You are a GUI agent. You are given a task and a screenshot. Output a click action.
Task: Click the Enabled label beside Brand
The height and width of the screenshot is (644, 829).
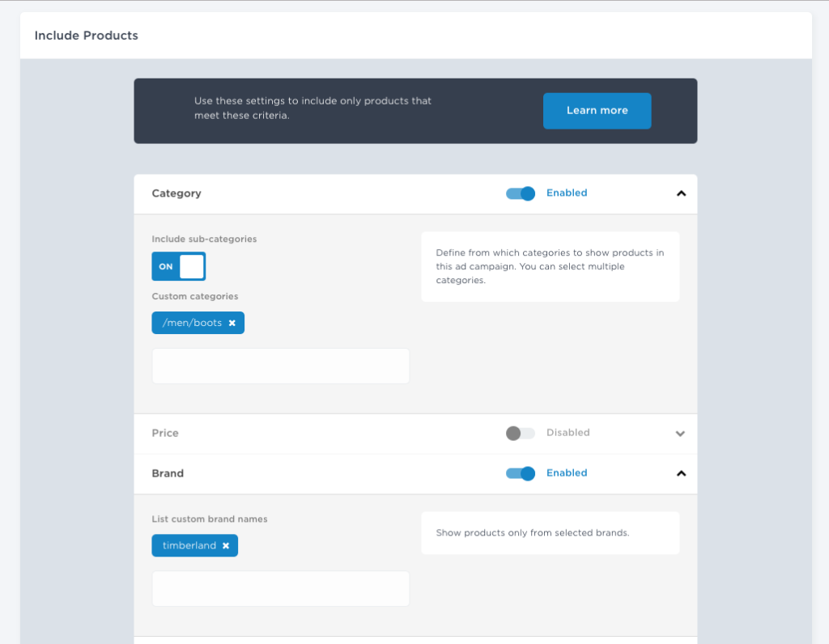(567, 472)
